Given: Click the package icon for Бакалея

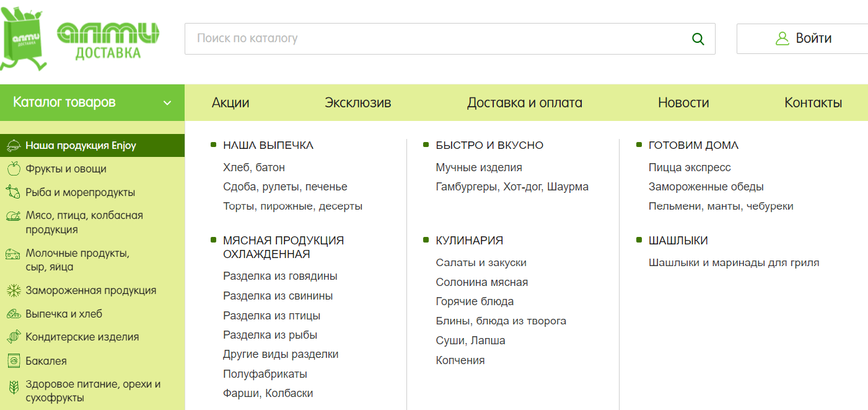Looking at the screenshot, I should (x=14, y=360).
